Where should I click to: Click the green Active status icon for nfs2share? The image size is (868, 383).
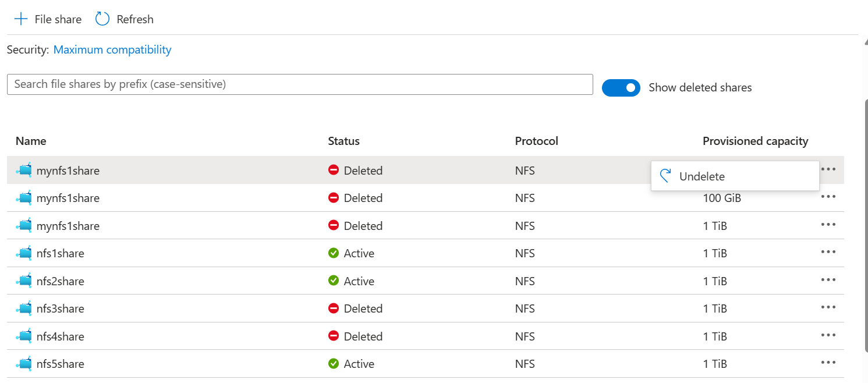coord(334,281)
